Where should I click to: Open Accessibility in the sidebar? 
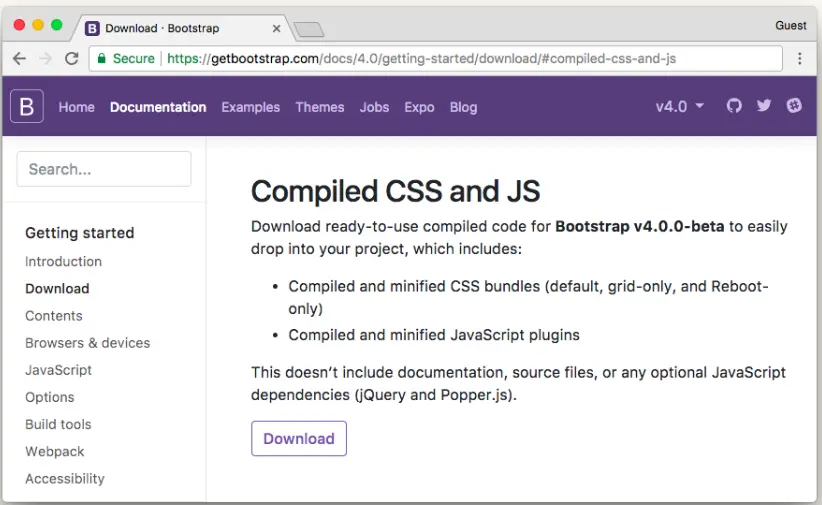point(65,479)
